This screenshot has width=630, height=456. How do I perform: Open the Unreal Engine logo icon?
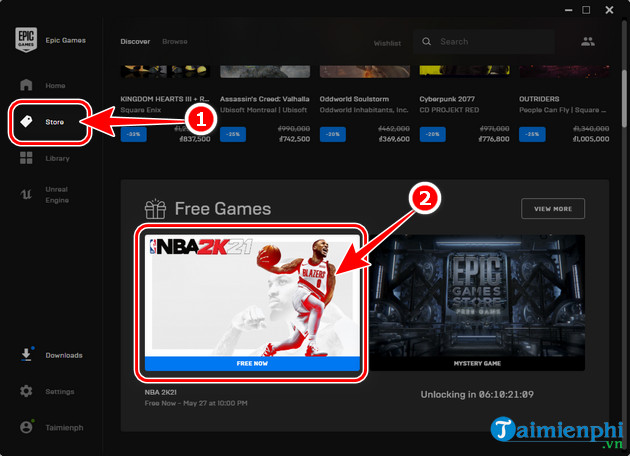pos(26,194)
